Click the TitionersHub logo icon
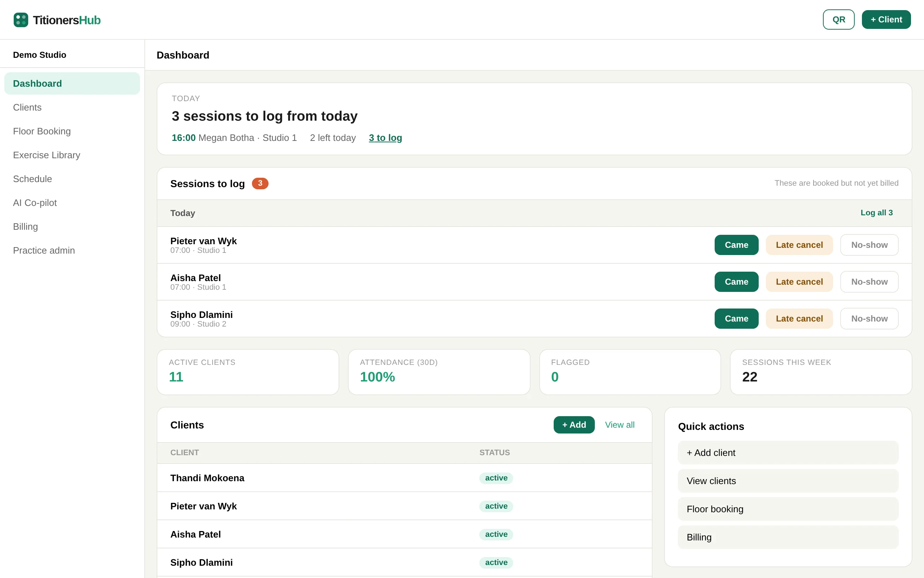The width and height of the screenshot is (924, 578). tap(21, 20)
